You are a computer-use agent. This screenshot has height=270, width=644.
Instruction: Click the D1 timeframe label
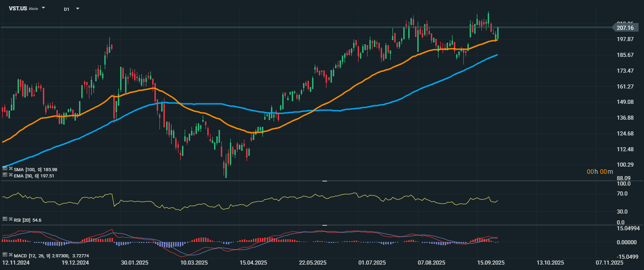click(x=66, y=9)
